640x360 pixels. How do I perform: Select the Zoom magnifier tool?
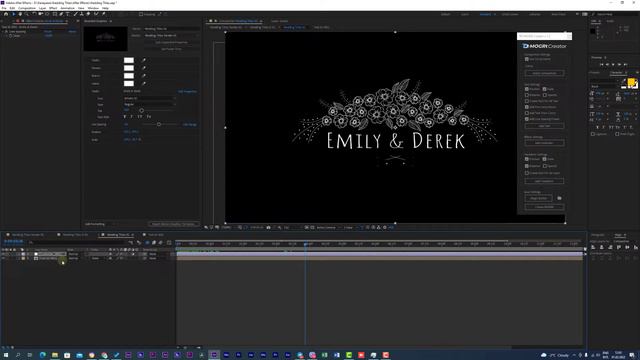(27, 14)
